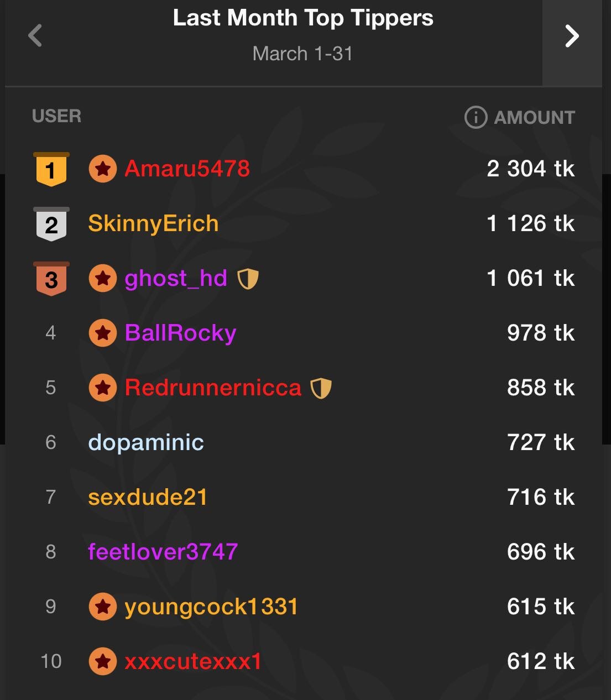Open the dopaminic username link
This screenshot has width=611, height=700.
tap(146, 442)
